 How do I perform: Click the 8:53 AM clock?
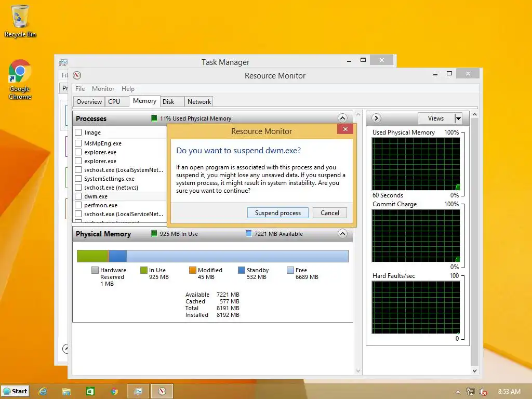[509, 392]
